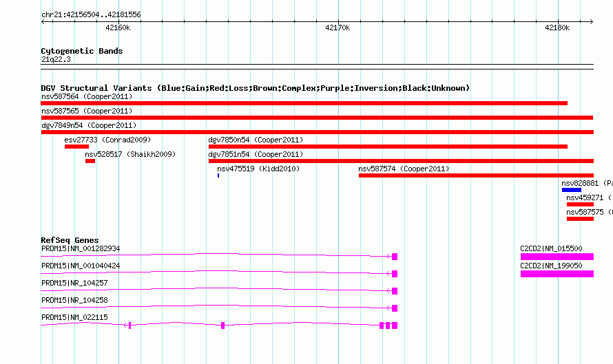Viewport: 613px width, 364px height.
Task: Click the Cytogenetic Bands track title
Action: point(82,51)
